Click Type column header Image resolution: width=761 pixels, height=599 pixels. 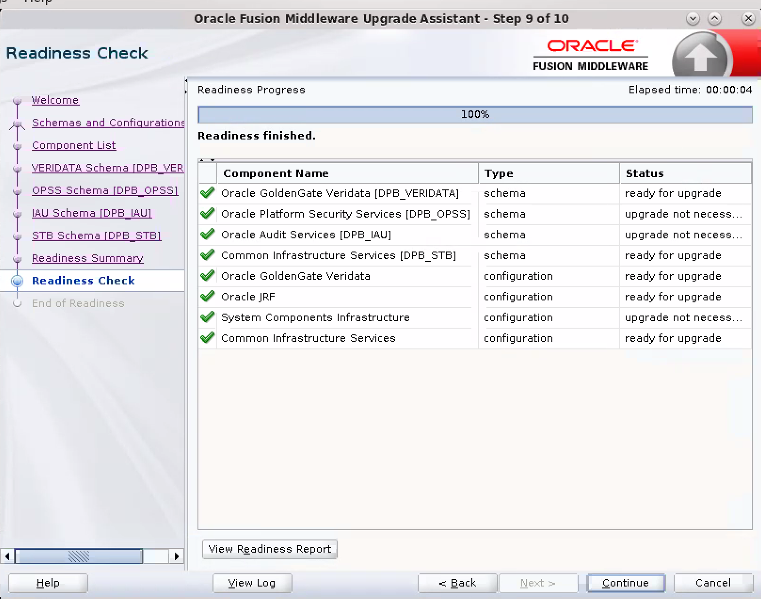[x=549, y=173]
